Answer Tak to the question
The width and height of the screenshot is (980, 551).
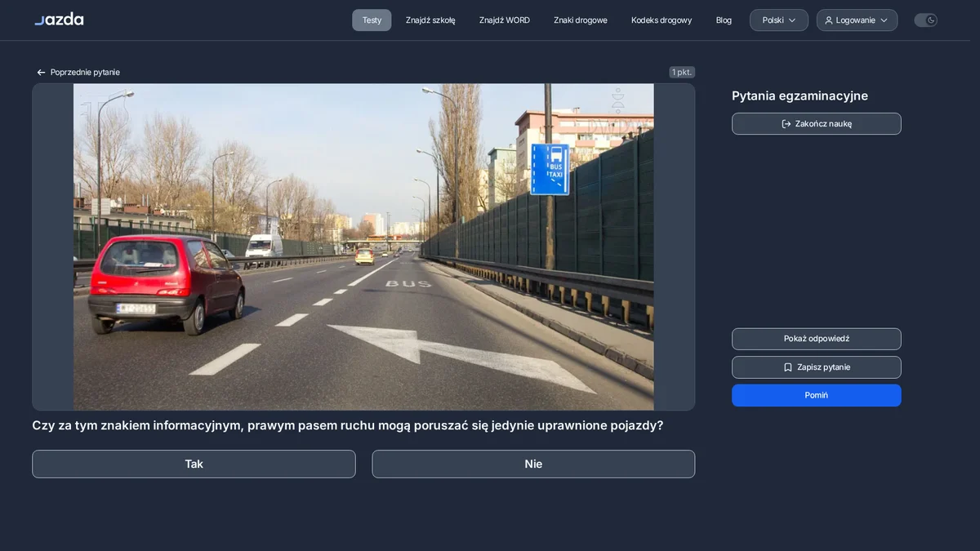point(194,464)
